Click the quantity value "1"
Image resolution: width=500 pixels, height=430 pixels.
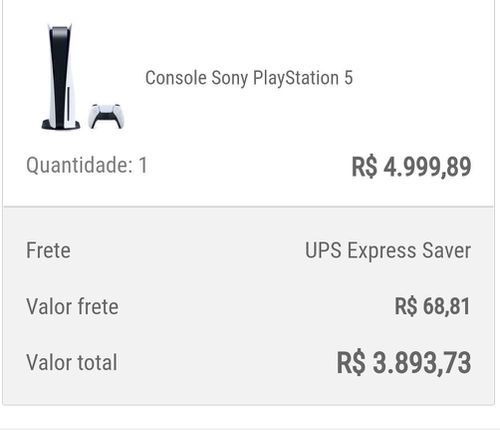143,165
